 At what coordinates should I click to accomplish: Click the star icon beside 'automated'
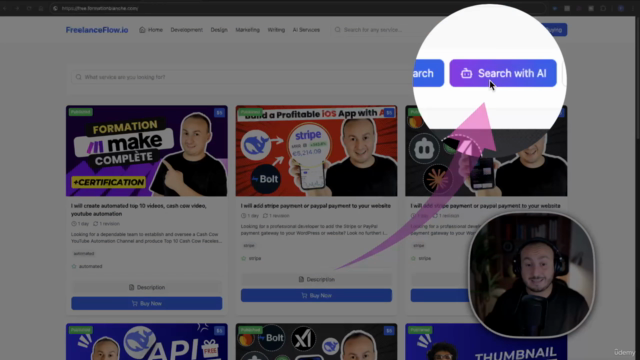tap(74, 266)
